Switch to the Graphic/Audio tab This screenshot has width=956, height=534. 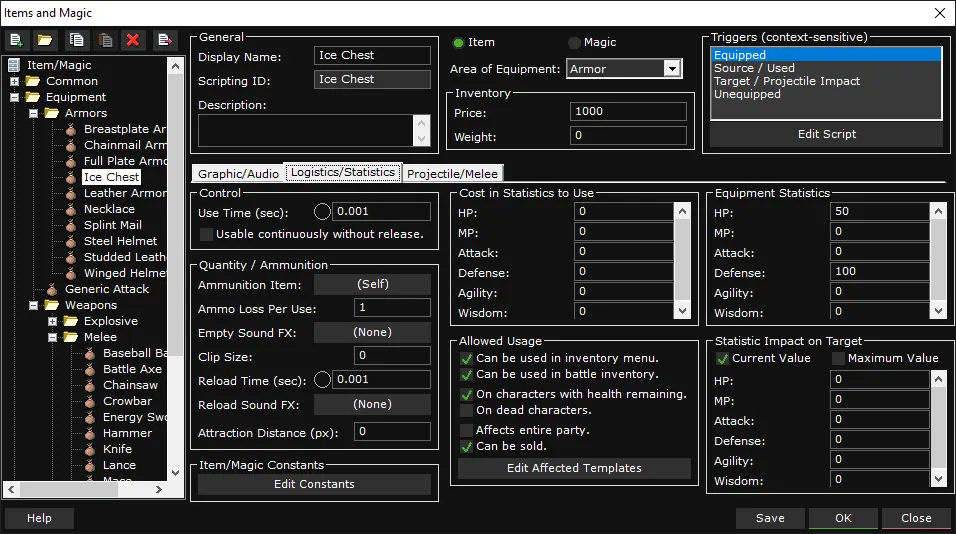(x=238, y=174)
